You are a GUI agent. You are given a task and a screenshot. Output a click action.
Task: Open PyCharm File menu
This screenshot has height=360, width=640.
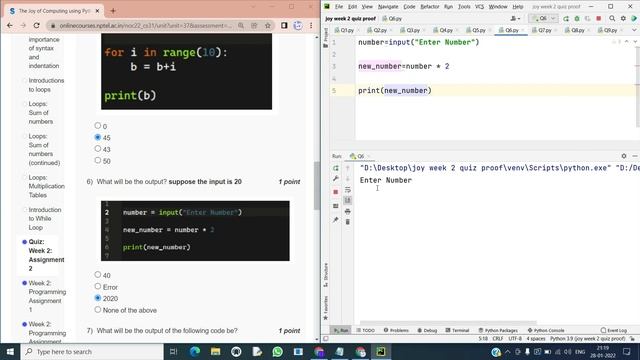coord(339,7)
